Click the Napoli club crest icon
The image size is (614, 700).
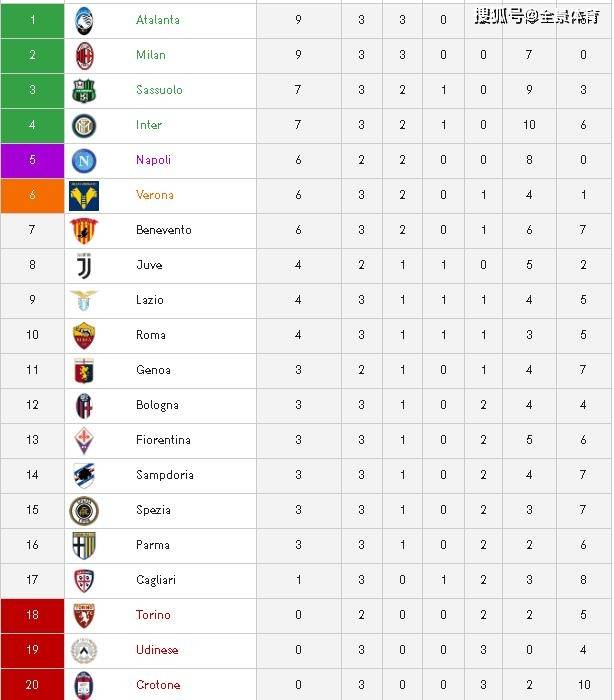coord(84,160)
